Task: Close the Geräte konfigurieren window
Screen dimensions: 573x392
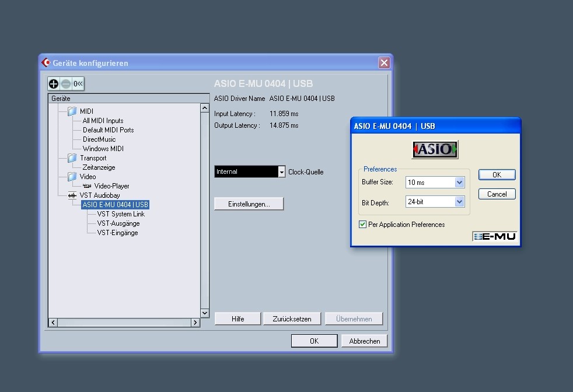Action: (384, 63)
